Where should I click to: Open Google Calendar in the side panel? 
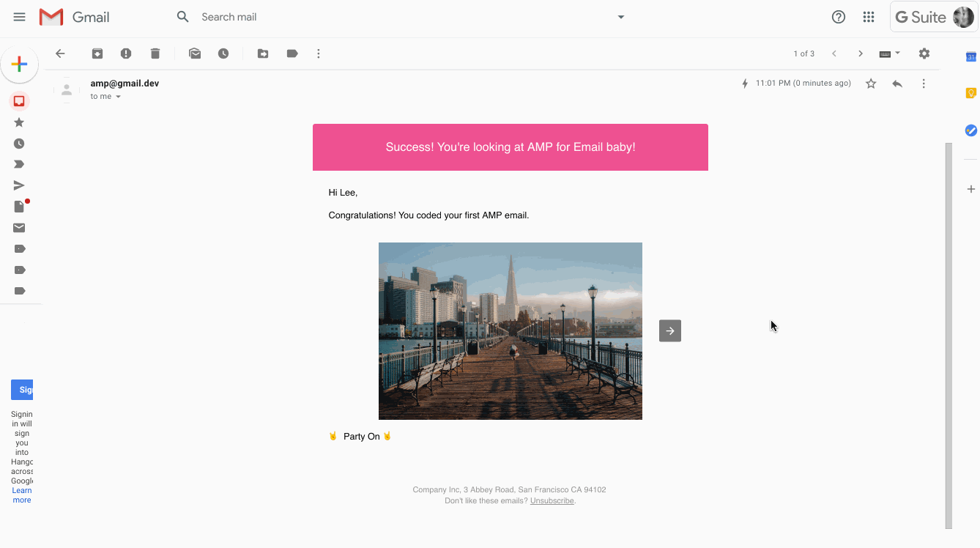click(970, 56)
